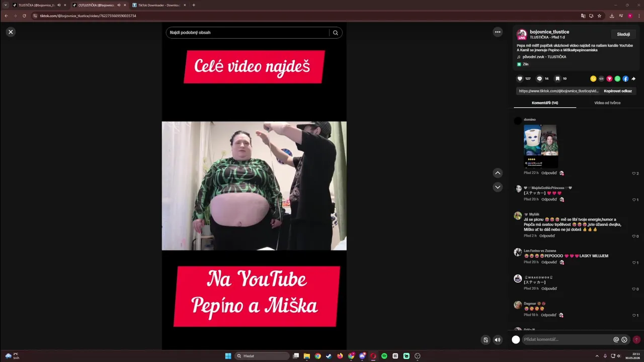Image resolution: width=644 pixels, height=362 pixels.
Task: Open the emoji picker smiley icon
Action: click(x=624, y=340)
